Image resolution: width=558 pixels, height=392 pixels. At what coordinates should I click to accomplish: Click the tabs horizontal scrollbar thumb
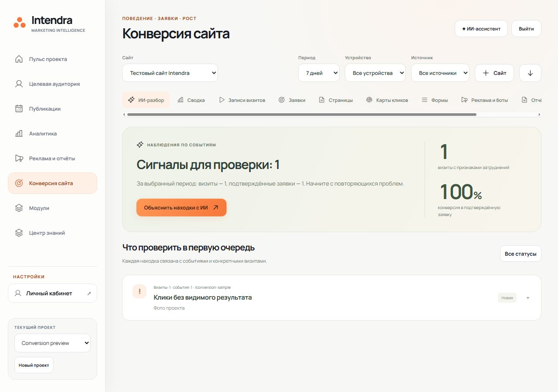[302, 115]
